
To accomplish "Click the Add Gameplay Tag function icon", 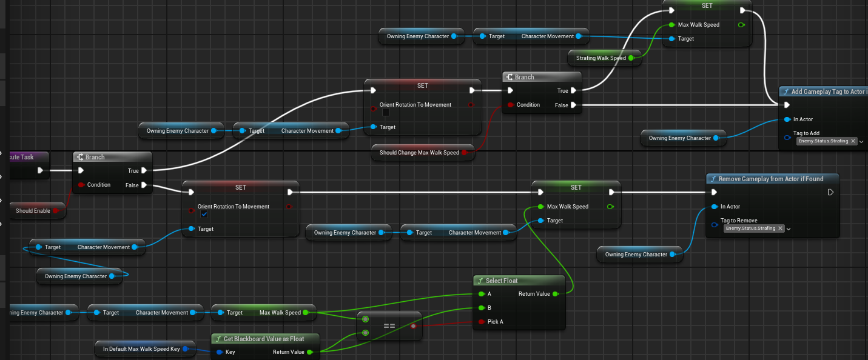I will tap(786, 92).
